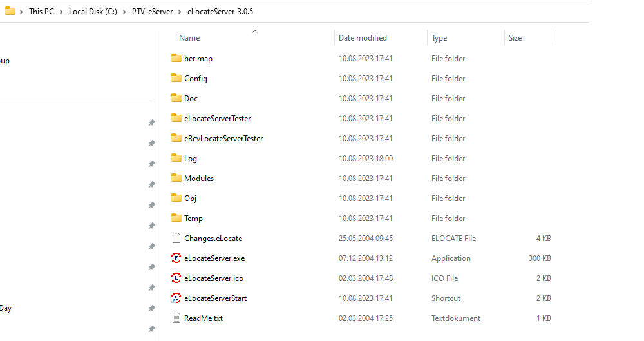This screenshot has height=341, width=644.
Task: Select the ReadMe.txt document icon
Action: pos(176,318)
